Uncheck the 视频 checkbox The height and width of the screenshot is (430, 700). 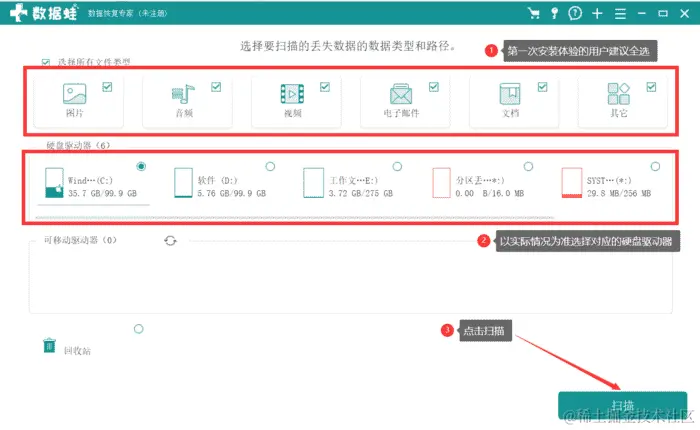[325, 87]
